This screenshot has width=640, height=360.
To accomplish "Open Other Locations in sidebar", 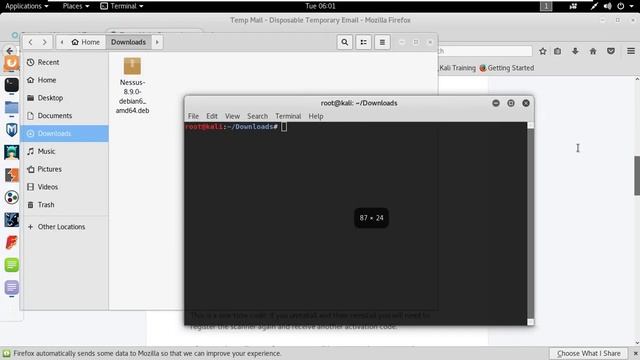I will pos(64,227).
